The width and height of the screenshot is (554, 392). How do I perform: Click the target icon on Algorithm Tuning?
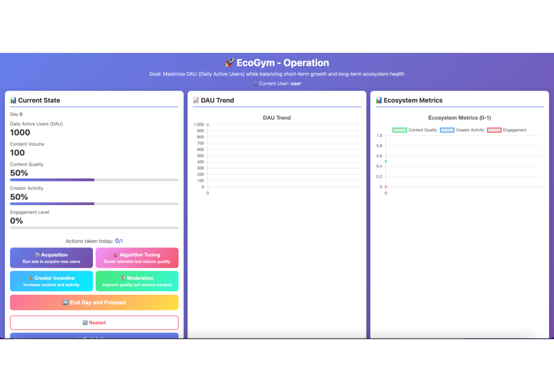116,255
